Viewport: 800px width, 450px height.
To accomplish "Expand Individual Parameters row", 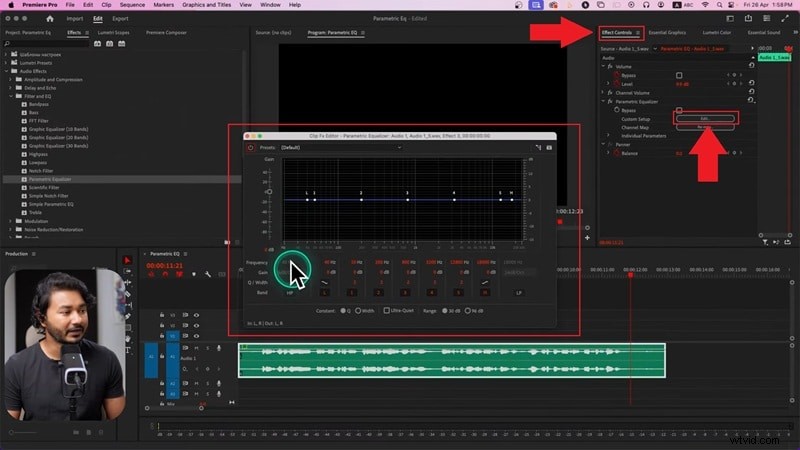I will pyautogui.click(x=608, y=136).
